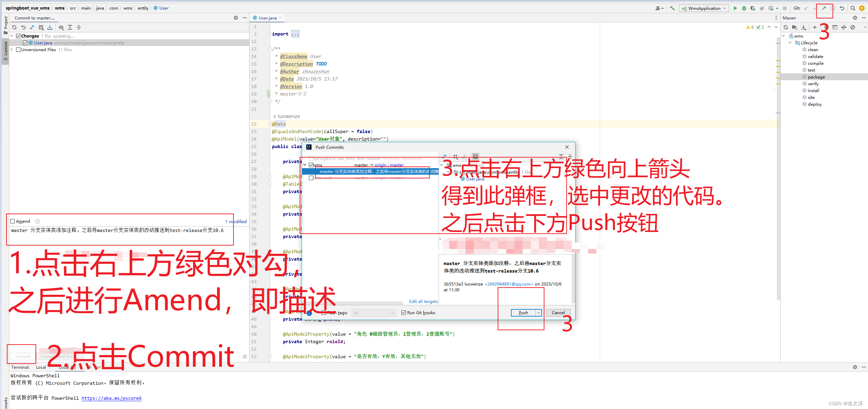Click the Edit all targets link

point(423,301)
